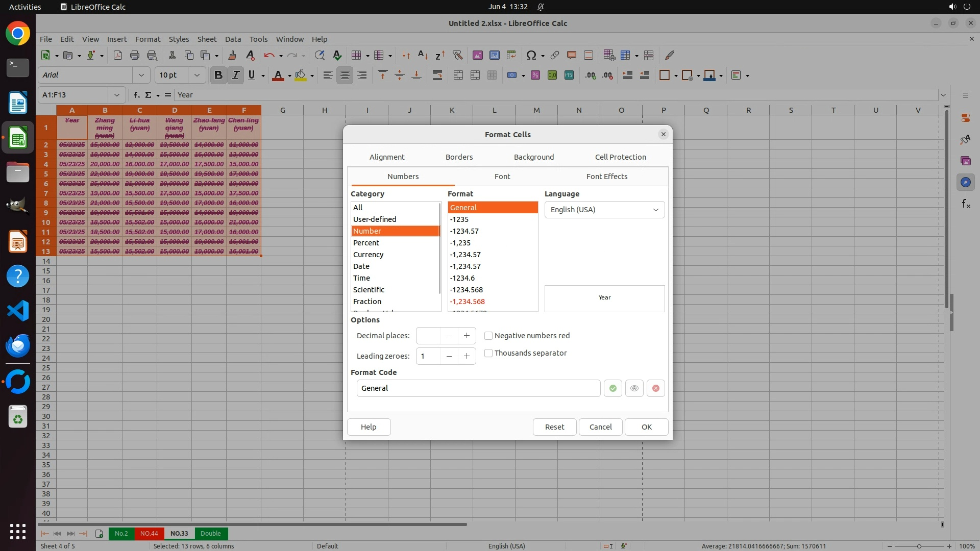Switch to the Font Effects tab
This screenshot has width=980, height=551.
click(606, 177)
